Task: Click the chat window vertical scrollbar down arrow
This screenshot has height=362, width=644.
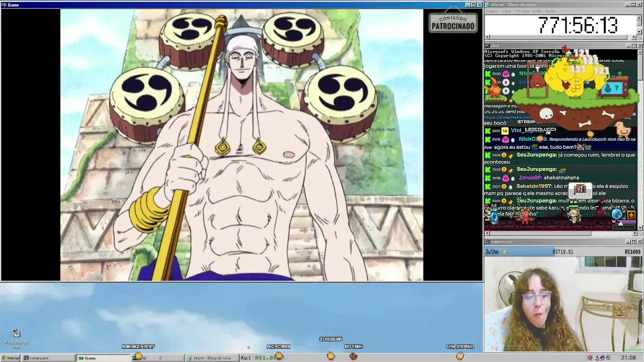Action: click(640, 227)
